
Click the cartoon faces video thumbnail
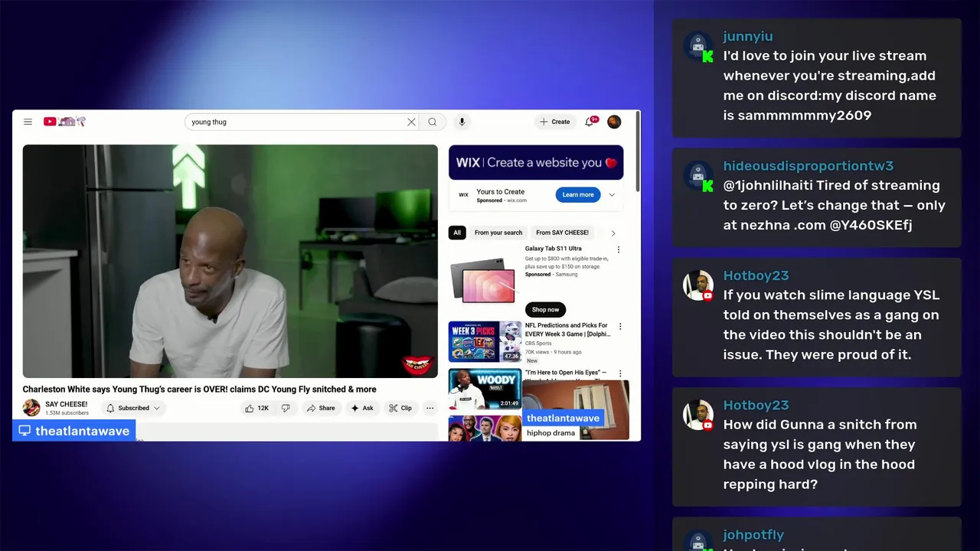485,428
